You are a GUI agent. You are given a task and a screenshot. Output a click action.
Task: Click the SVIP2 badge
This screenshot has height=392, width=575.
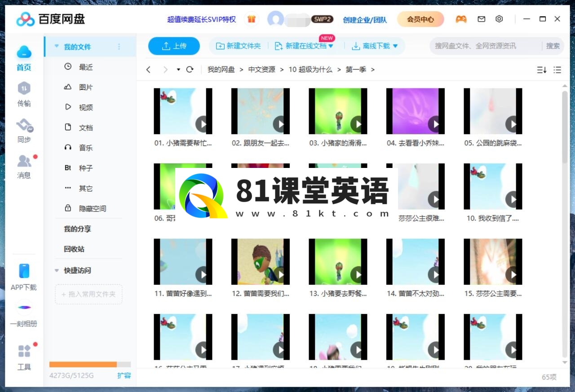[322, 19]
